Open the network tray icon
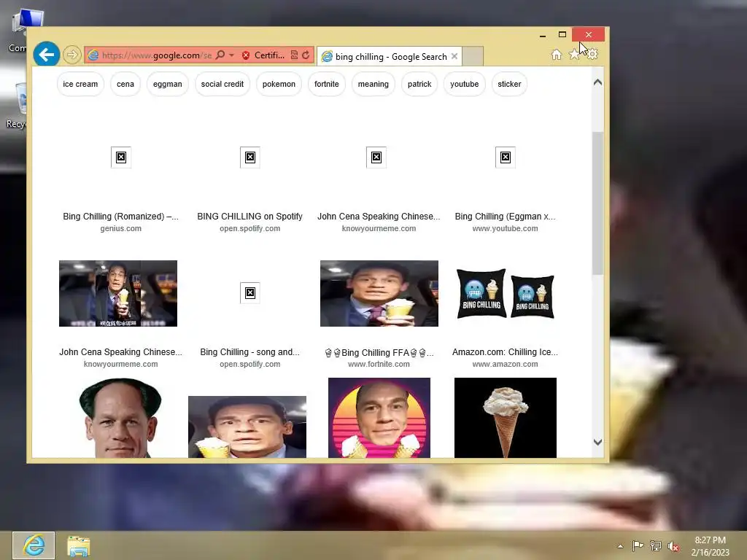Viewport: 747px width, 560px height. tap(656, 545)
